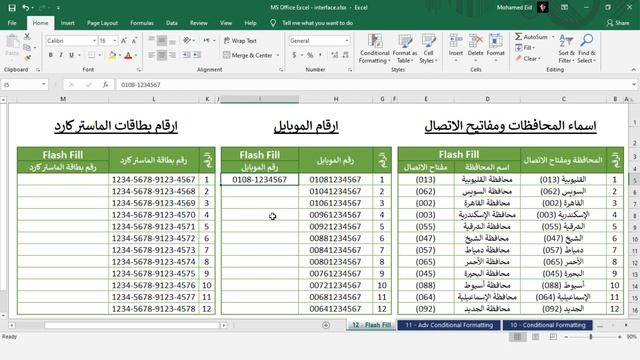Open the View ribbon tab
Image resolution: width=640 pixels, height=360 pixels.
[x=226, y=23]
